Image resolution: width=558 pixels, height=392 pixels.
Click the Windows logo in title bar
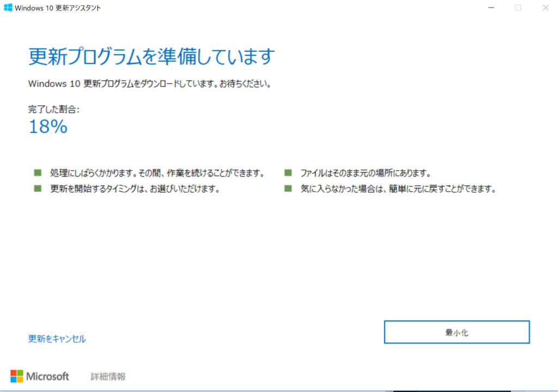(8, 8)
